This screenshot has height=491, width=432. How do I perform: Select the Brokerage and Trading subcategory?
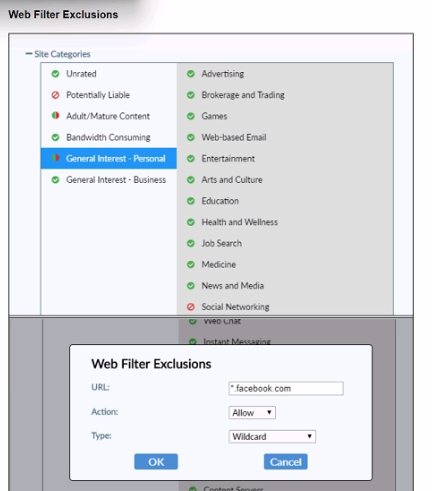point(243,95)
